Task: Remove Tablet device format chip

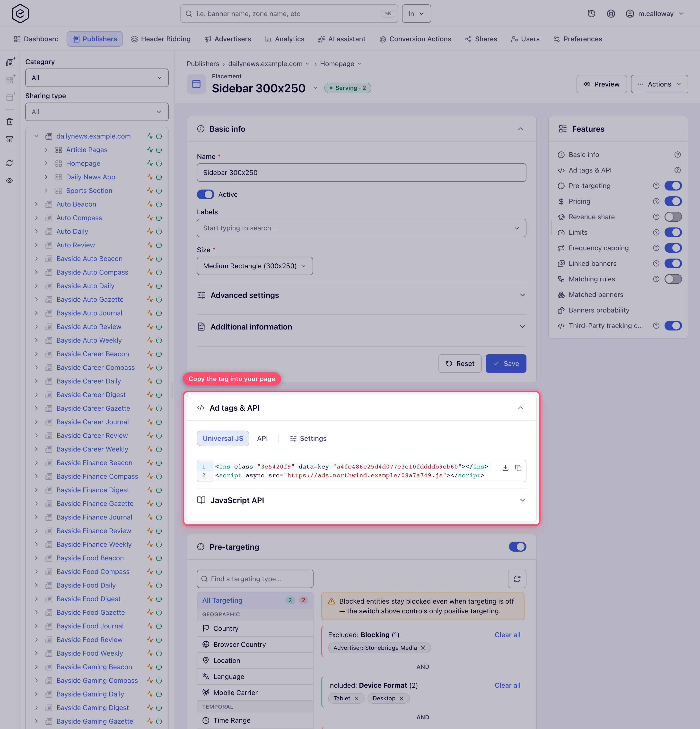Action: tap(356, 698)
